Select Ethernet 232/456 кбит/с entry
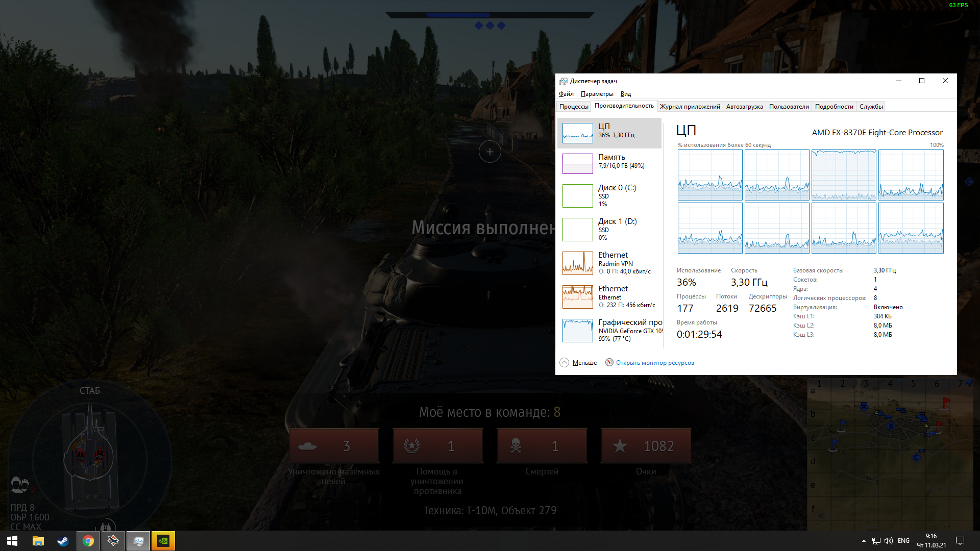 609,296
